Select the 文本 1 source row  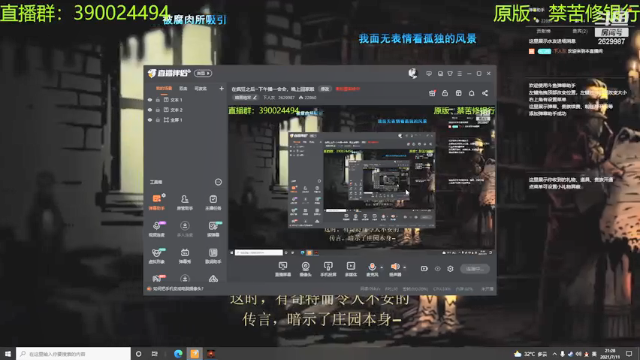click(185, 100)
